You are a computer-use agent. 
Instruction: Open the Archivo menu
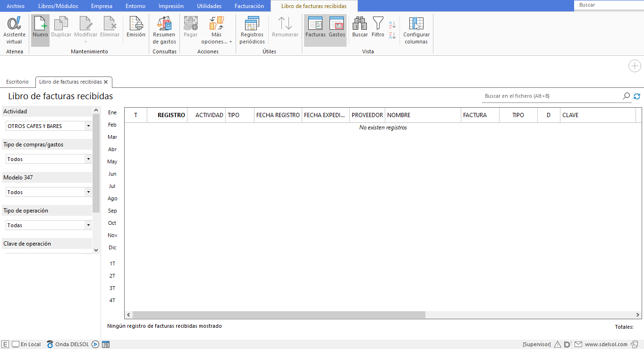(x=16, y=6)
